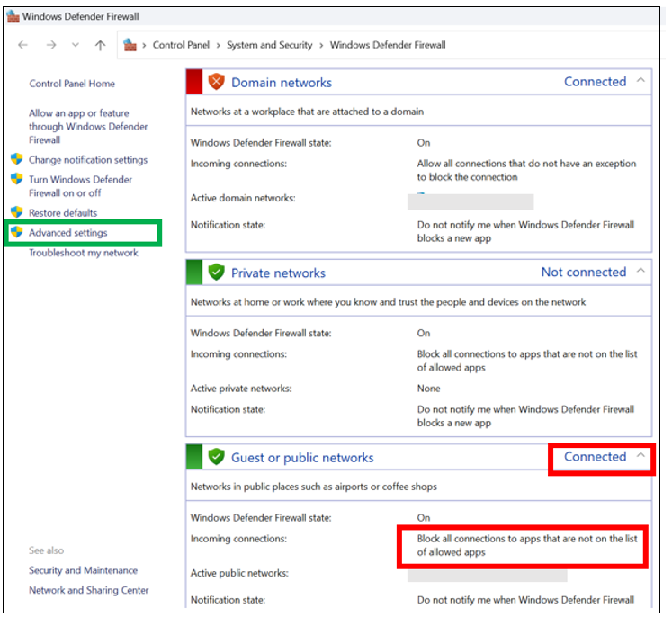672x617 pixels.
Task: Click green shield icon for Guest or public networks
Action: coord(216,457)
